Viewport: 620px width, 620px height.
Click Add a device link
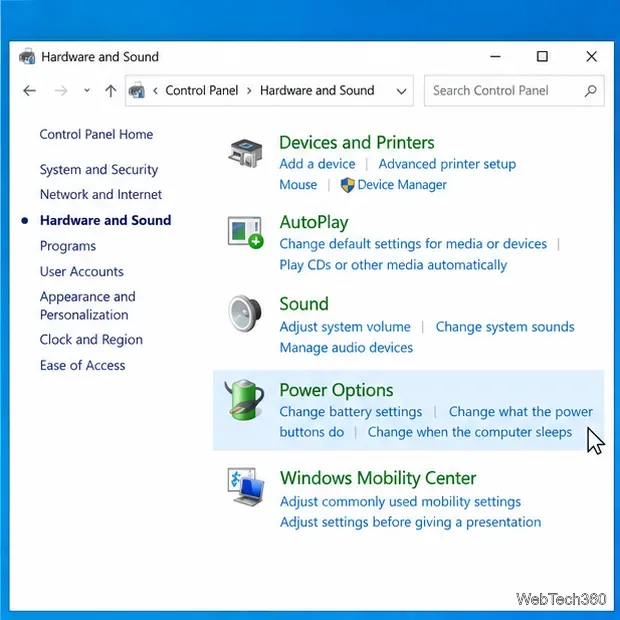[317, 164]
